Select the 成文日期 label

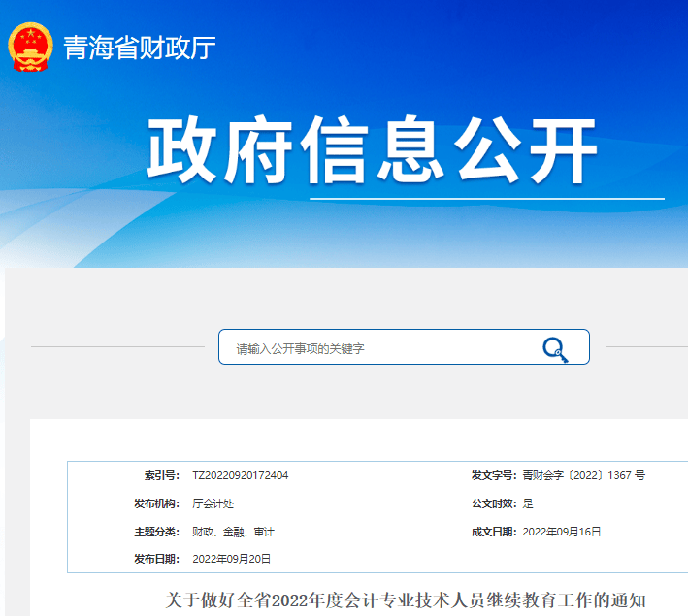pos(494,532)
